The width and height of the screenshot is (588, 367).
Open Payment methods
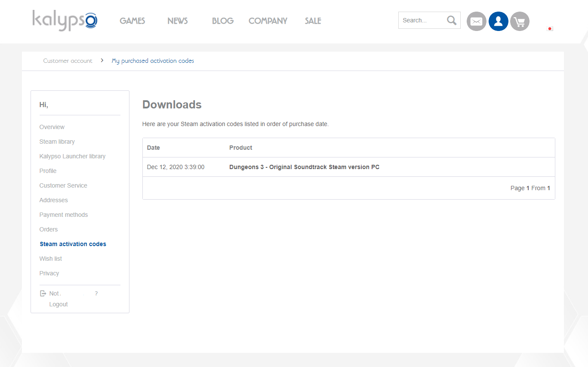[x=64, y=215]
